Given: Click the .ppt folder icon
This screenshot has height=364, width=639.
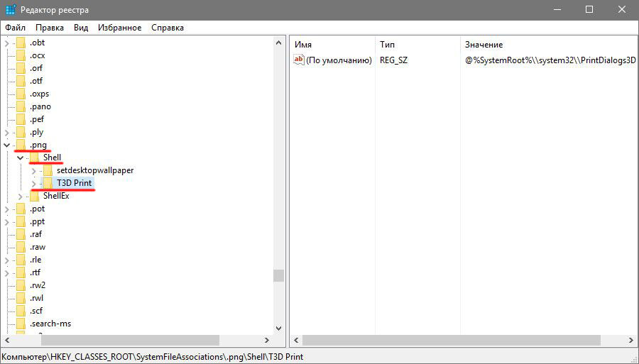Looking at the screenshot, I should coord(21,221).
